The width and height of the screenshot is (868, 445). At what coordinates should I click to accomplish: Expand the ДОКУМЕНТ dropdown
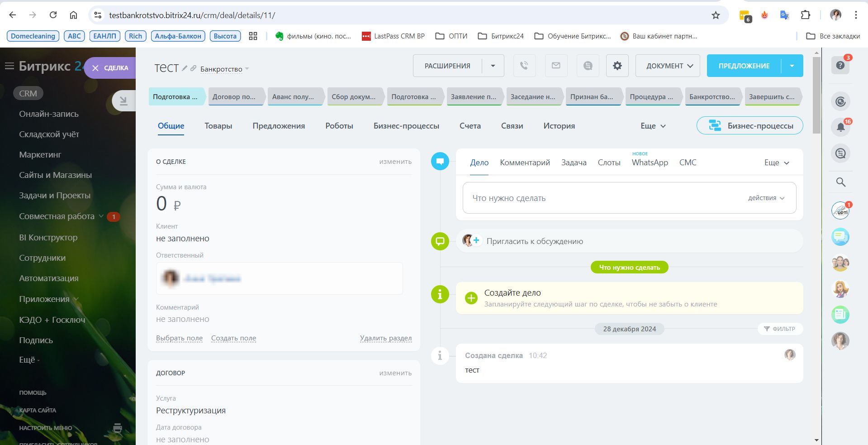(668, 66)
